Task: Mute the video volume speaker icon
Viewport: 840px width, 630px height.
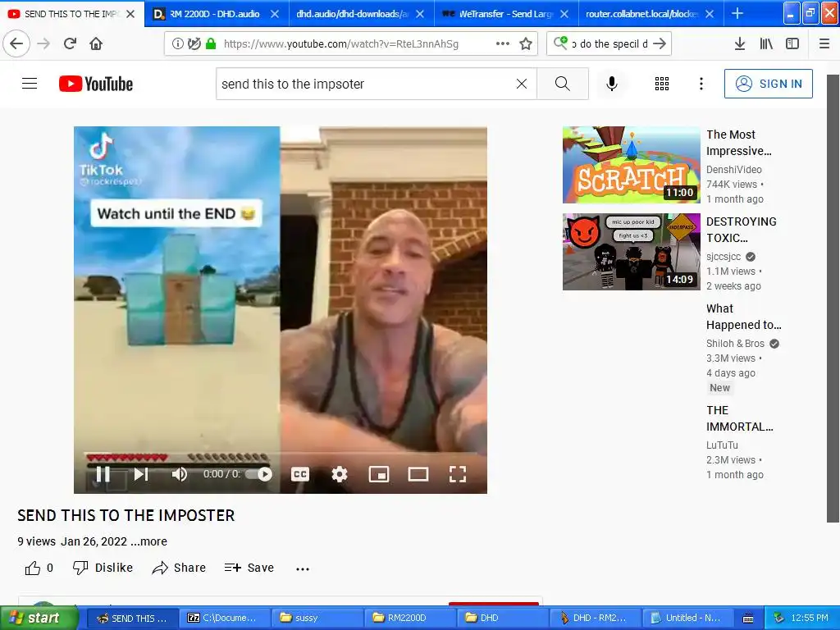Action: pyautogui.click(x=180, y=474)
